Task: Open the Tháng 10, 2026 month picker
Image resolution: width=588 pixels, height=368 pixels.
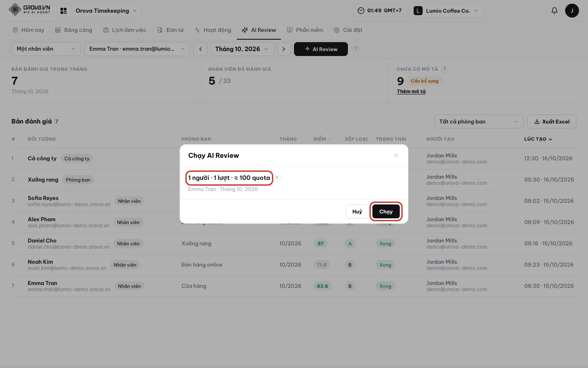Action: 242,49
